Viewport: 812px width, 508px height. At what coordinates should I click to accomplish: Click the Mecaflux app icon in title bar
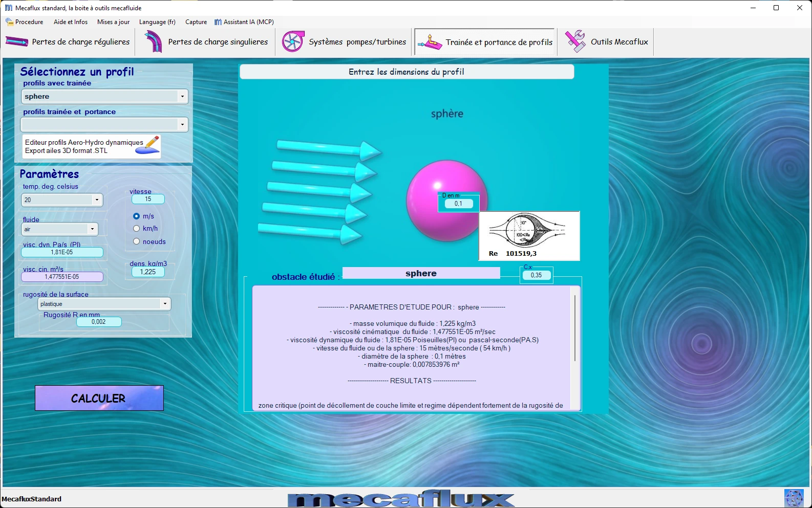(x=8, y=8)
